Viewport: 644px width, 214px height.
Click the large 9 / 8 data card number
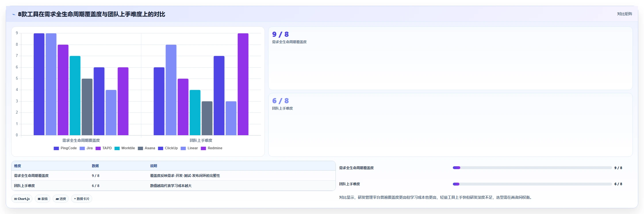pos(280,35)
